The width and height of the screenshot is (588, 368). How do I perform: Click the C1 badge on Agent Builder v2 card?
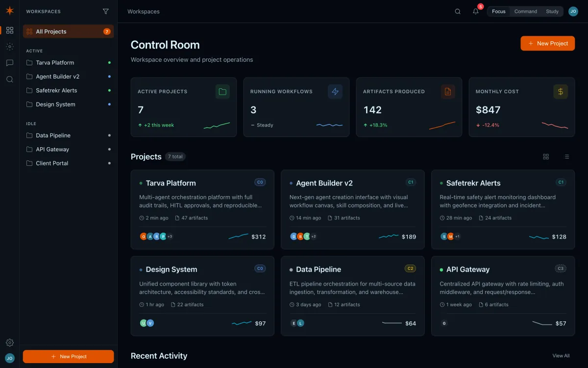coord(411,182)
